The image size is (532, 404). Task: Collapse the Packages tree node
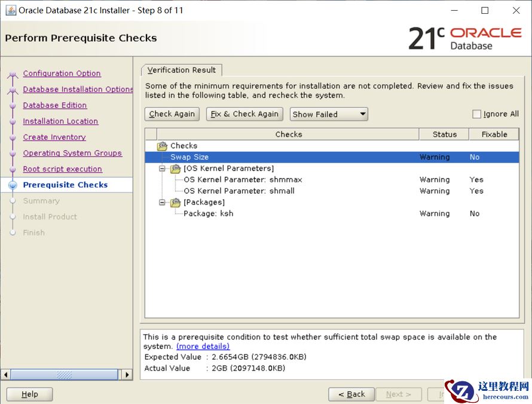pyautogui.click(x=162, y=203)
